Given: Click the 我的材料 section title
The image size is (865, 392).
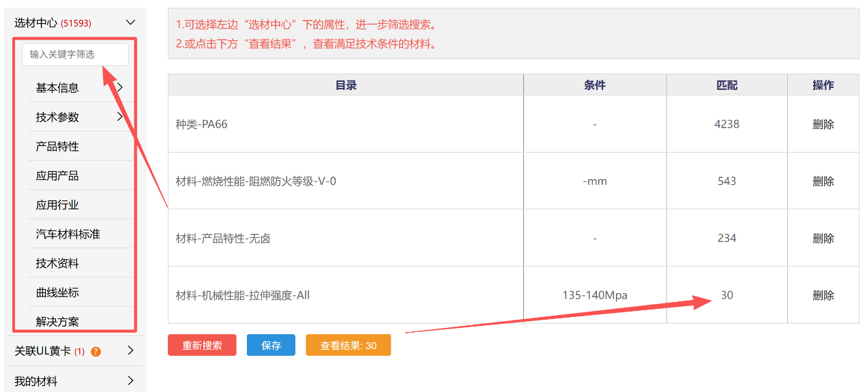Looking at the screenshot, I should point(36,381).
